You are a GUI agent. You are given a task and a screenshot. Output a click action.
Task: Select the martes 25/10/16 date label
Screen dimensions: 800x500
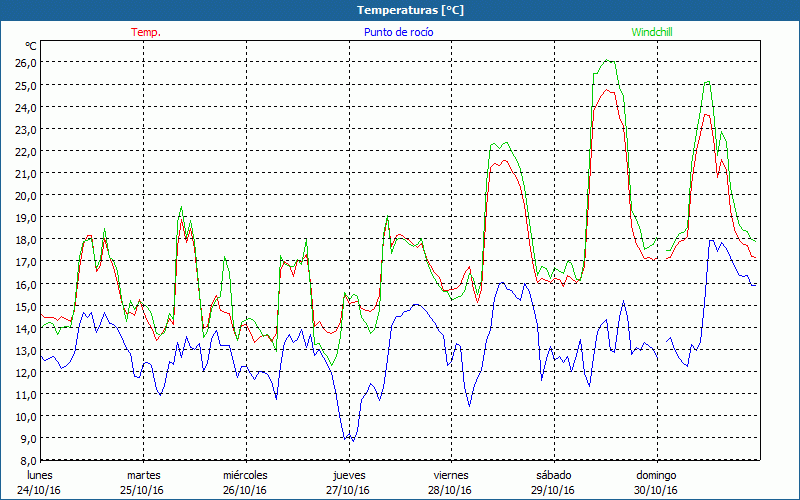click(x=144, y=482)
